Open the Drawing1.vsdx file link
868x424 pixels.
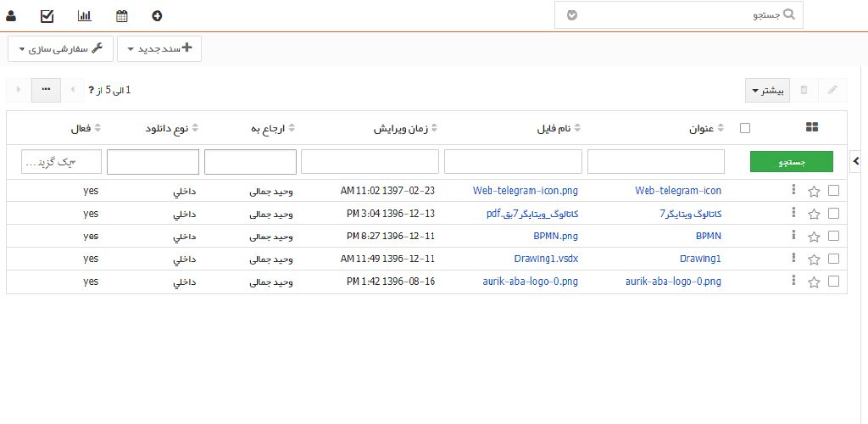[546, 259]
